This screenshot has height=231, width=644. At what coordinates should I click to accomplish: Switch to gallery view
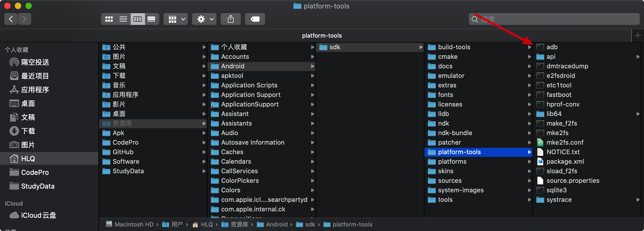(152, 19)
